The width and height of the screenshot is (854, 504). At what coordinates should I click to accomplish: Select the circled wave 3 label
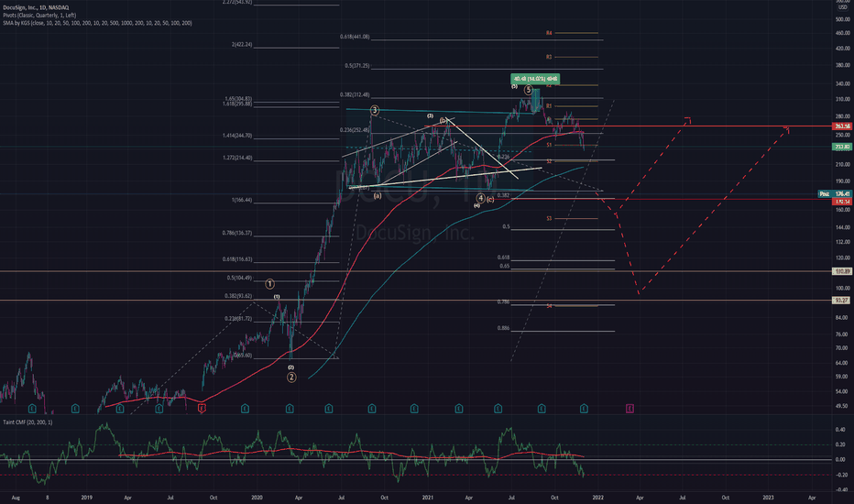coord(374,111)
